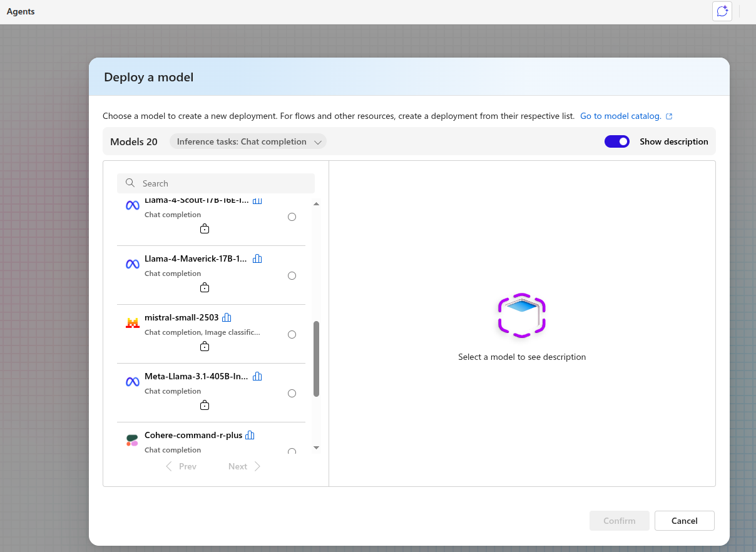Click the Confirm button
The width and height of the screenshot is (756, 552).
coord(620,521)
